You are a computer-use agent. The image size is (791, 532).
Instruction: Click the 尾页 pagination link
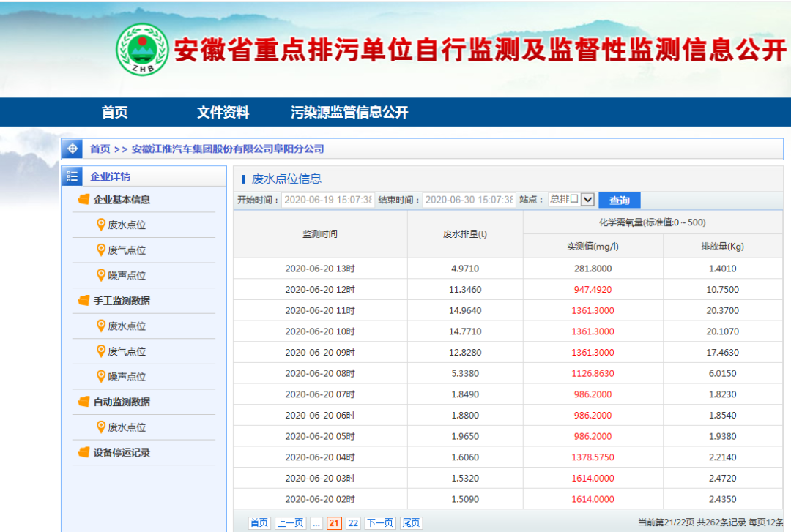(411, 522)
